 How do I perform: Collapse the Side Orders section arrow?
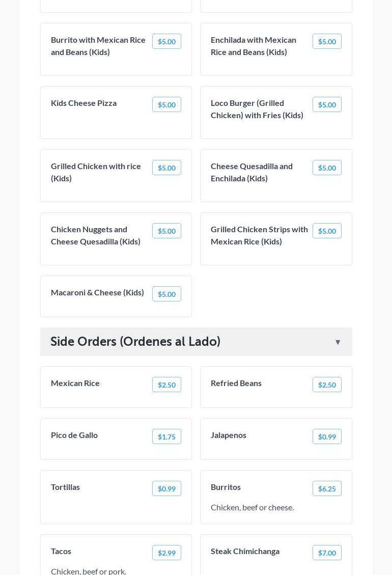(x=338, y=342)
